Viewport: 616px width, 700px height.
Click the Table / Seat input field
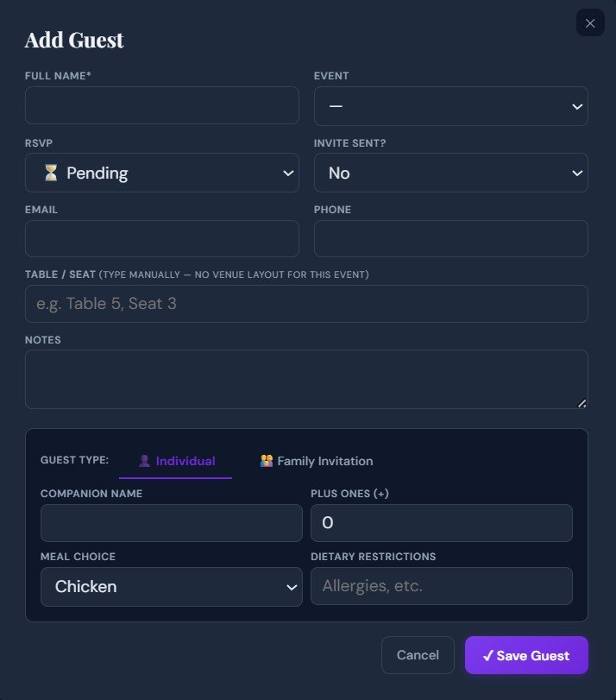[305, 304]
